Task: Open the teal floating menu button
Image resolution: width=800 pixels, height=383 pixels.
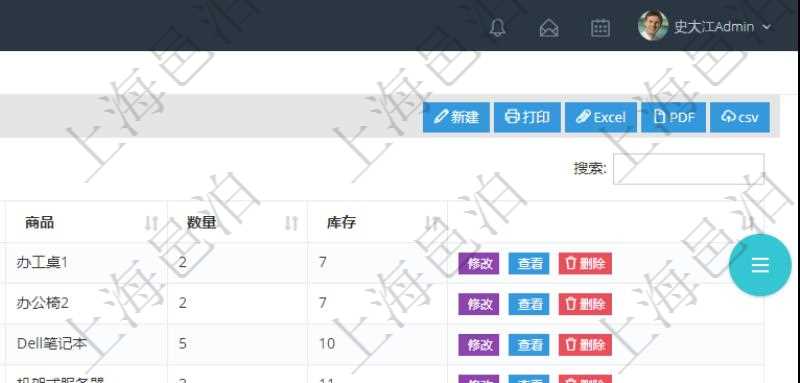Action: [760, 265]
